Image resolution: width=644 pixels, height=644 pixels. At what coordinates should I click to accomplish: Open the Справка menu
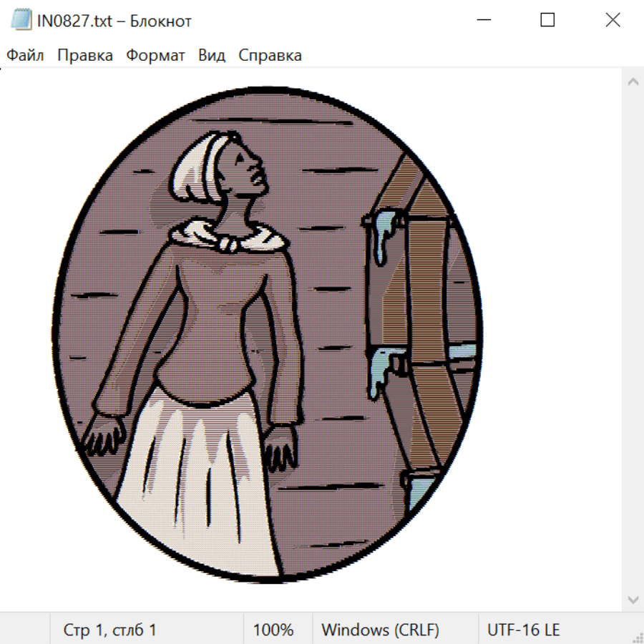[x=270, y=55]
